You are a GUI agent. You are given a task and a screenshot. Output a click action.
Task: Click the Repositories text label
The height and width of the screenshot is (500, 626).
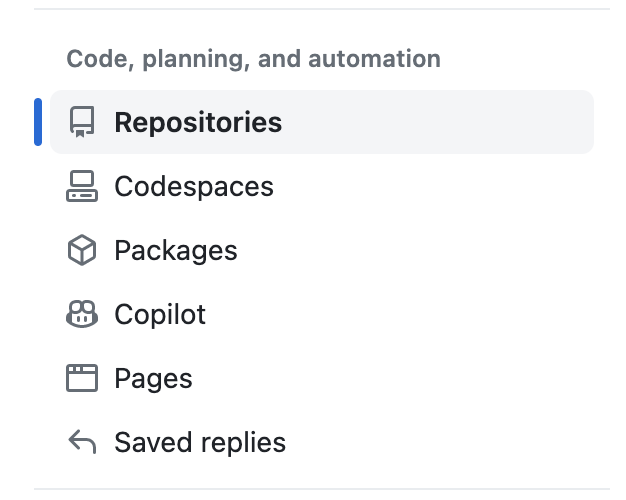click(x=198, y=122)
